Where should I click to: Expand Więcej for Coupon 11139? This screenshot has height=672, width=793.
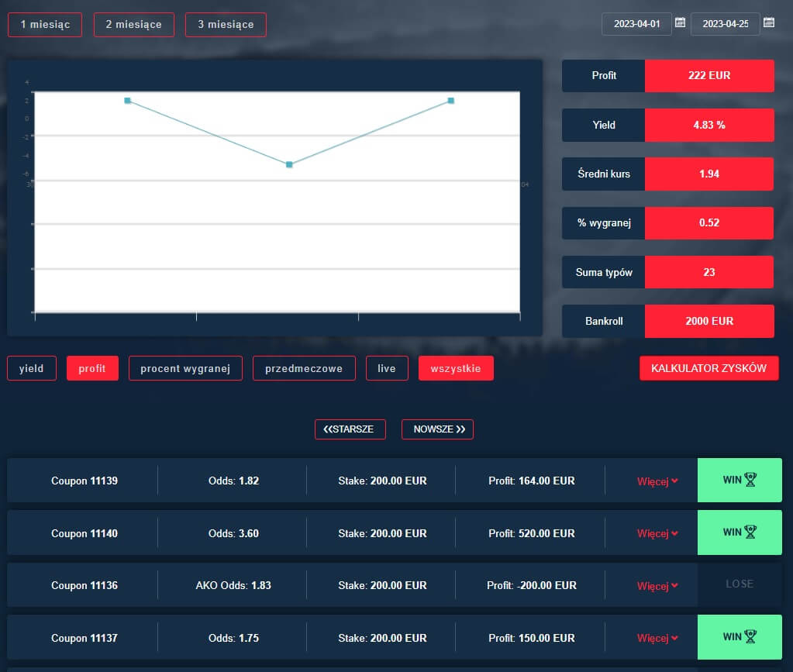[x=657, y=481]
